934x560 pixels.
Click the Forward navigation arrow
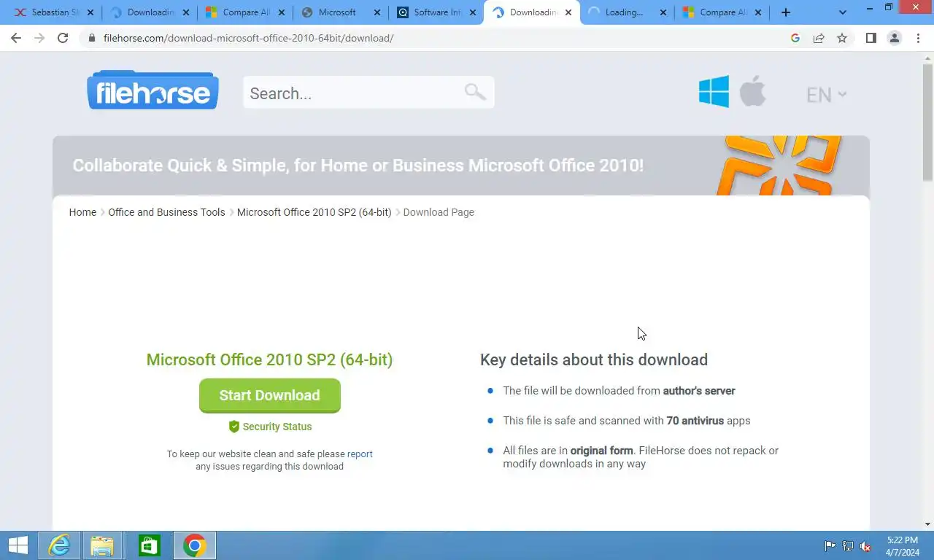coord(39,38)
